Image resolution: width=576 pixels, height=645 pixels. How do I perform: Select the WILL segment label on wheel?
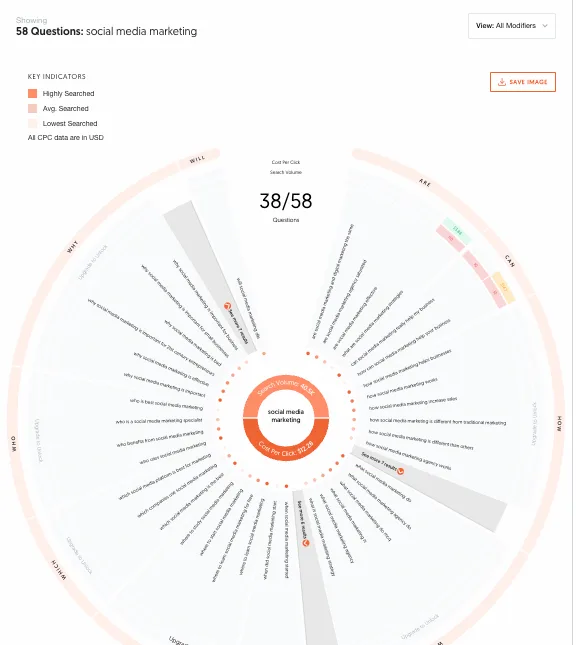click(197, 160)
